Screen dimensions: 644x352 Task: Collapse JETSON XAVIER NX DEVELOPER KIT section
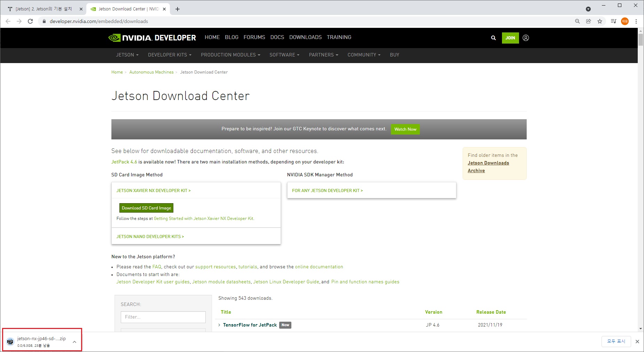(x=154, y=191)
